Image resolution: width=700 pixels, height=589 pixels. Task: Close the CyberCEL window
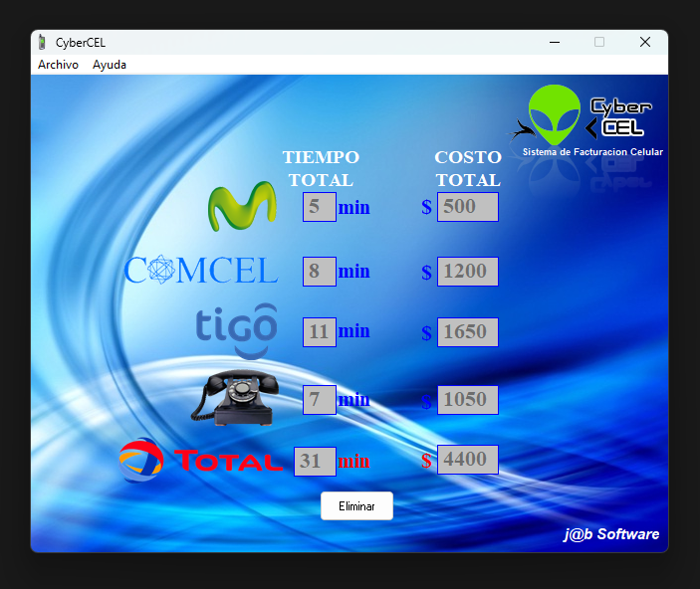click(645, 42)
